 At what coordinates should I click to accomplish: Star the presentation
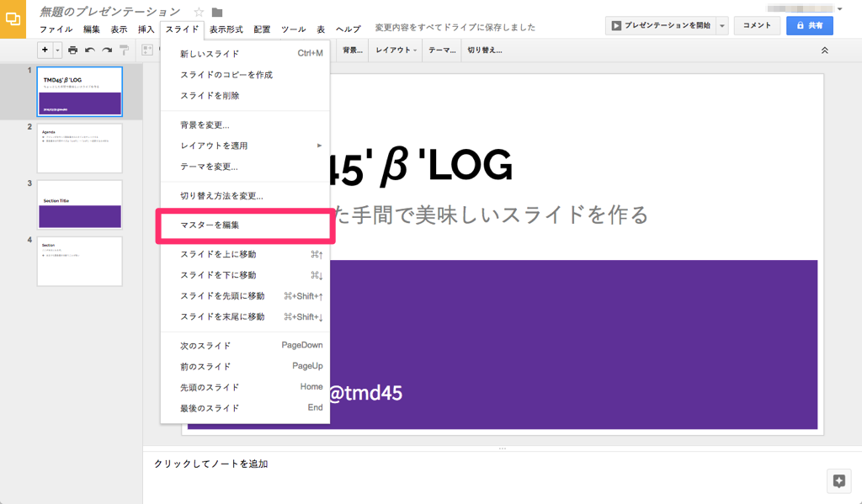click(199, 12)
